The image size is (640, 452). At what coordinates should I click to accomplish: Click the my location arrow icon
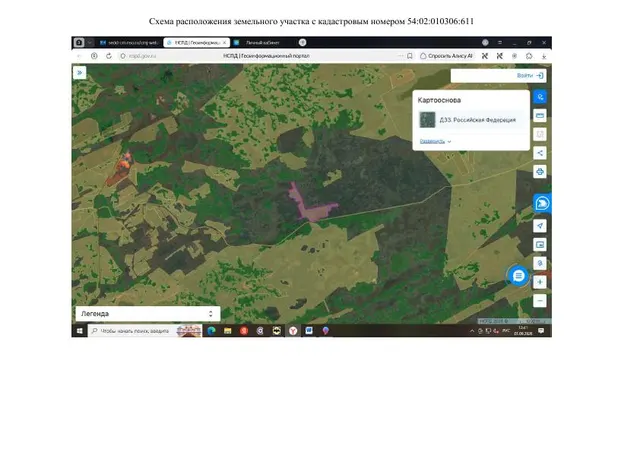(x=540, y=226)
